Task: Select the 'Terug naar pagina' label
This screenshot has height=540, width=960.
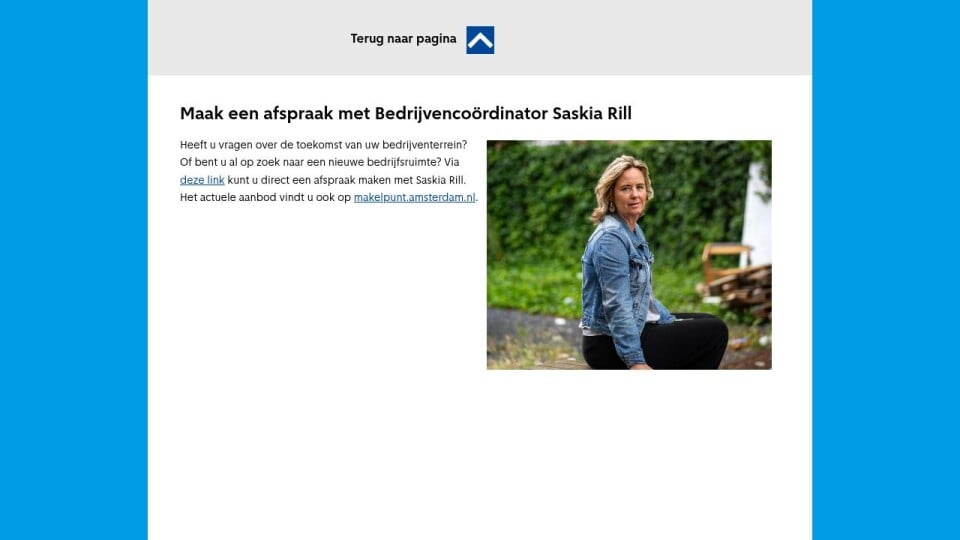Action: [403, 39]
